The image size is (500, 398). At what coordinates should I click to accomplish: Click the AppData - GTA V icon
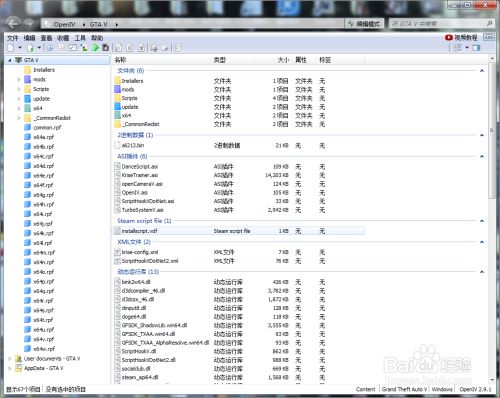[x=19, y=368]
